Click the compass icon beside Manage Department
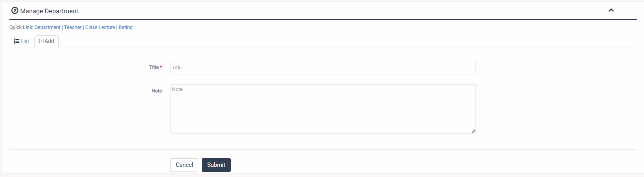The width and height of the screenshot is (644, 177). point(15,11)
